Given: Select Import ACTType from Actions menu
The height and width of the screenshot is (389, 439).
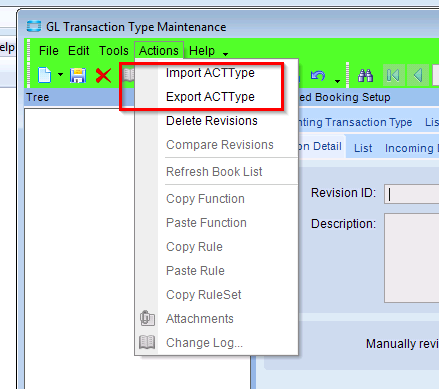Looking at the screenshot, I should [x=210, y=73].
